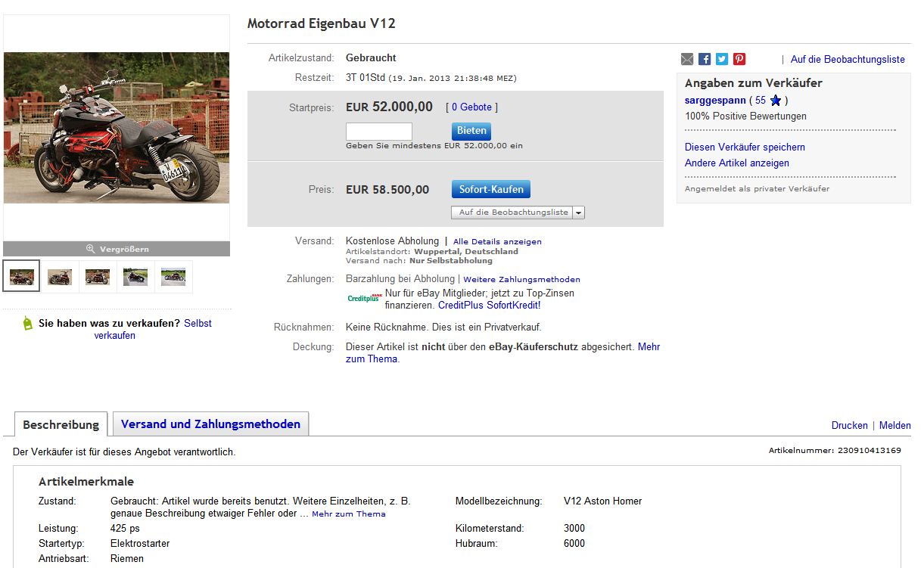Click the seller's blue feedback star

click(x=776, y=101)
